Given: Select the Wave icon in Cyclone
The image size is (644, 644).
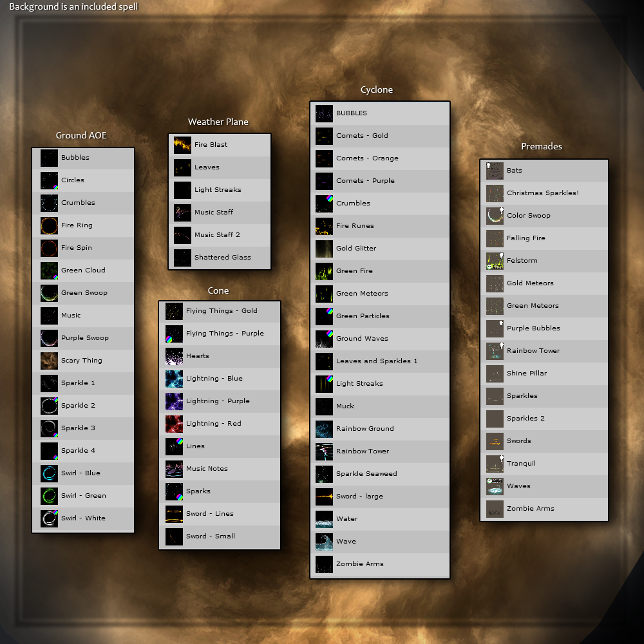Looking at the screenshot, I should (x=324, y=542).
